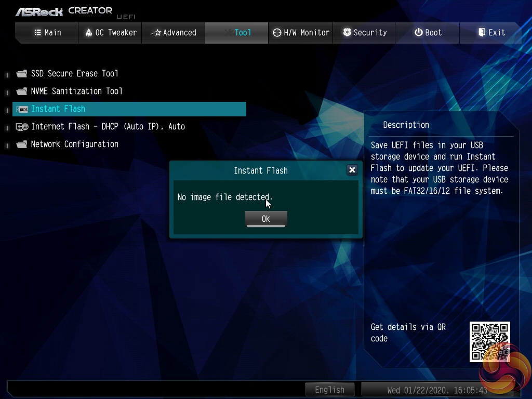Click the NVME Sanitization Tool folder icon
The image size is (532, 399).
21,91
